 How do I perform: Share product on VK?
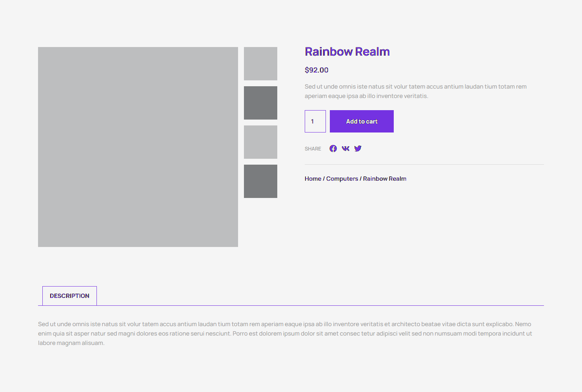coord(346,149)
